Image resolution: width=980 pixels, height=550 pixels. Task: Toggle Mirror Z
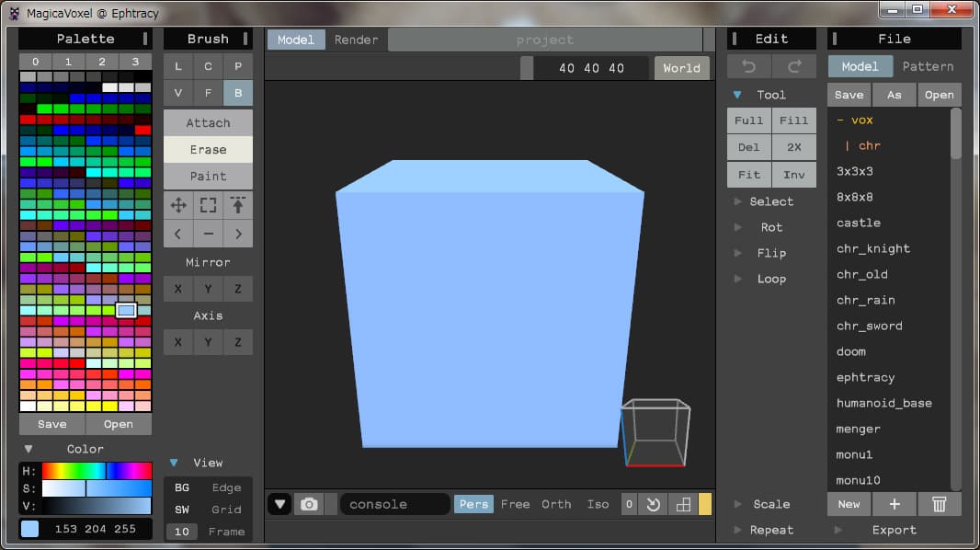click(237, 289)
